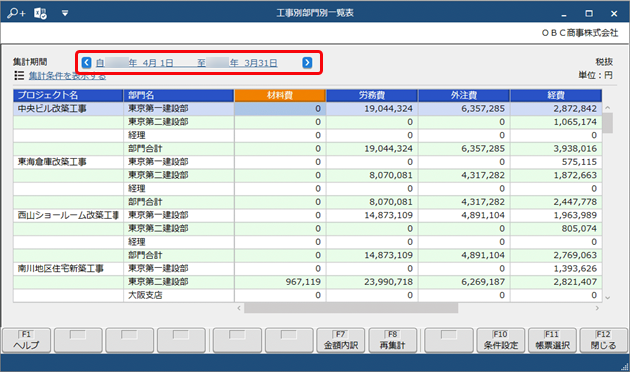Screen dimensions: 630x372
Task: Click the 集計条件を表示する link
Action: tap(67, 76)
